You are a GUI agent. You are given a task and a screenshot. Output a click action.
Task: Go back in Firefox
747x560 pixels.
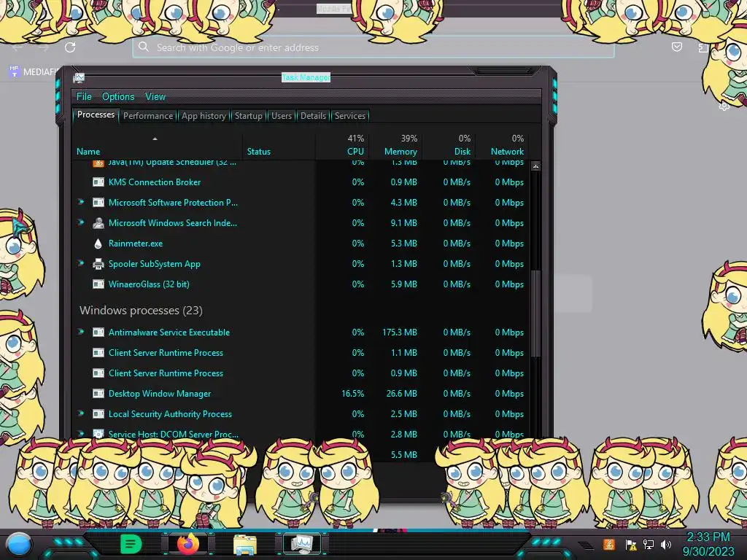pos(18,47)
